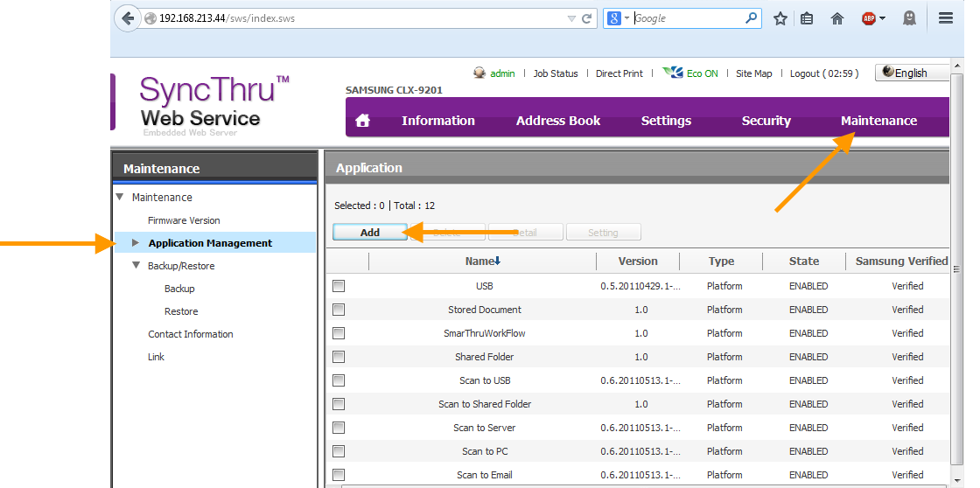980x488 pixels.
Task: Open the Direct Print link
Action: [619, 73]
